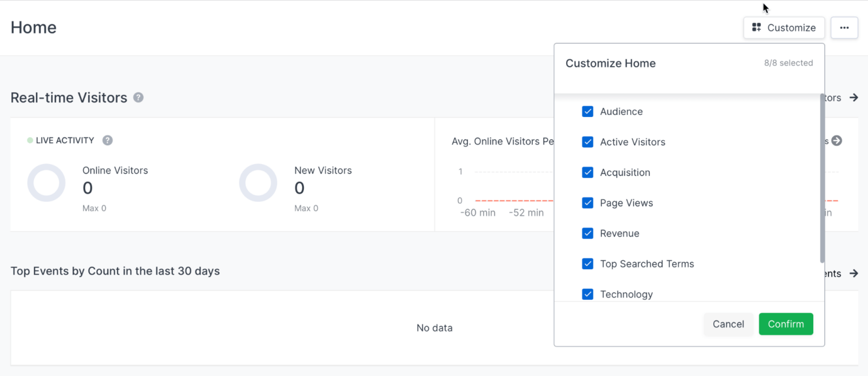Click help icon beside LIVE ACTIVITY label

tap(107, 140)
